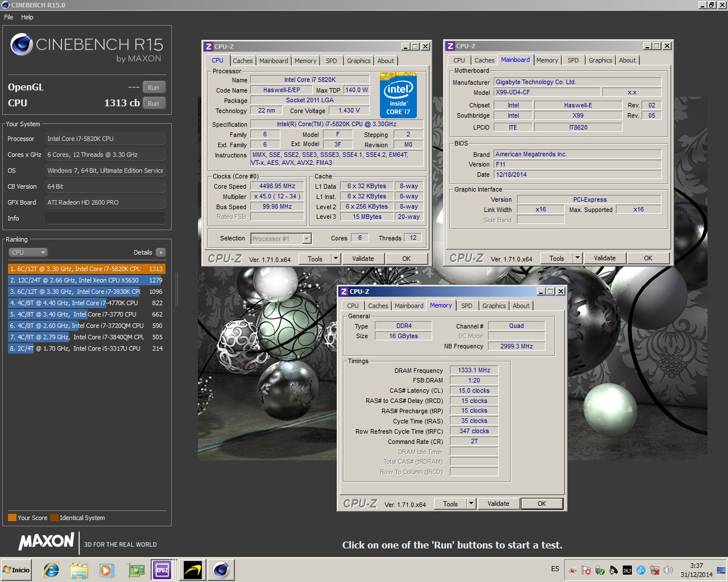
Task: Click the Z icon in the Memory CPU-Z title bar
Action: (x=344, y=292)
